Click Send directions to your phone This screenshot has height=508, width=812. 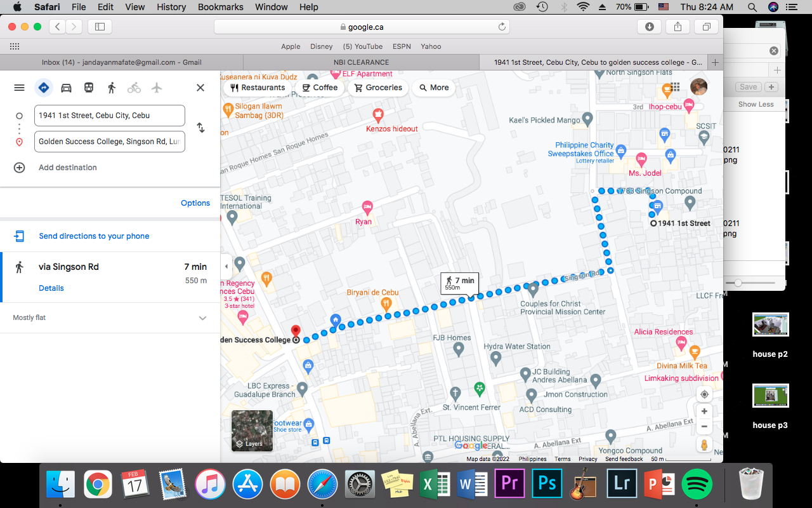click(94, 236)
